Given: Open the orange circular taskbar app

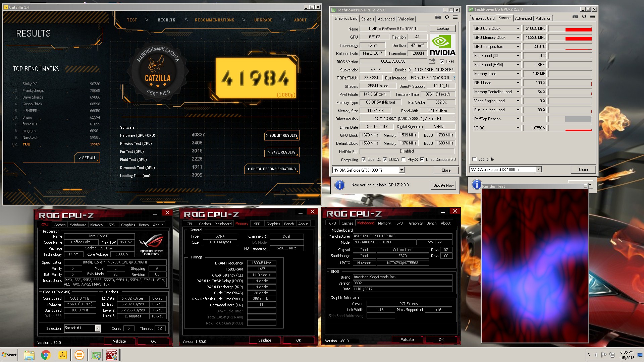Looking at the screenshot, I should 79,355.
